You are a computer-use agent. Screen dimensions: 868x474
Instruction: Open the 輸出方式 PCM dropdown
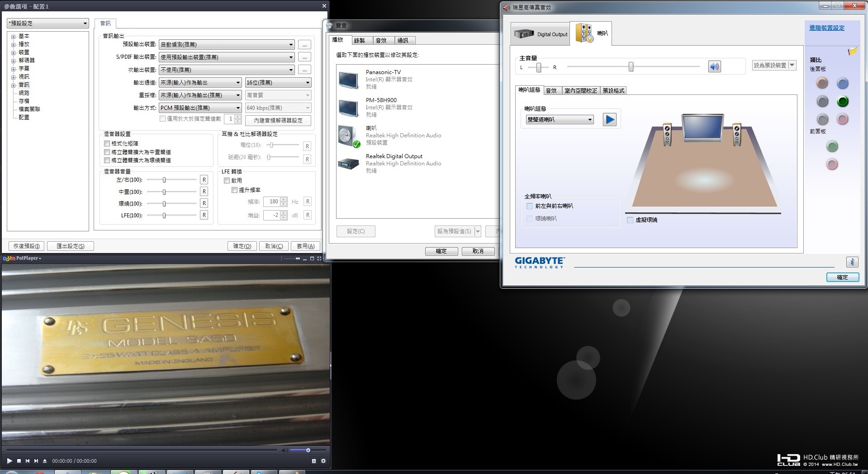point(200,108)
